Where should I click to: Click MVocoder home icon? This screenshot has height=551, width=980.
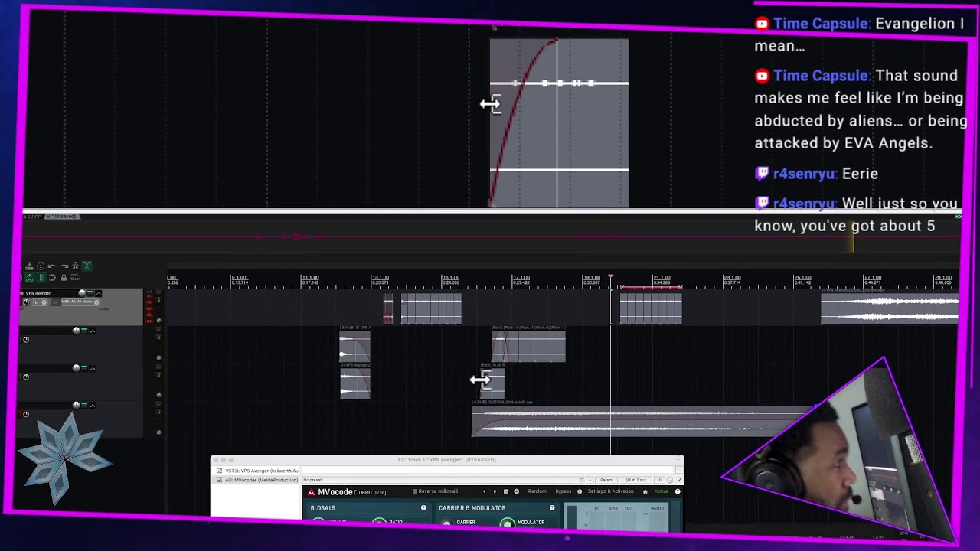645,491
